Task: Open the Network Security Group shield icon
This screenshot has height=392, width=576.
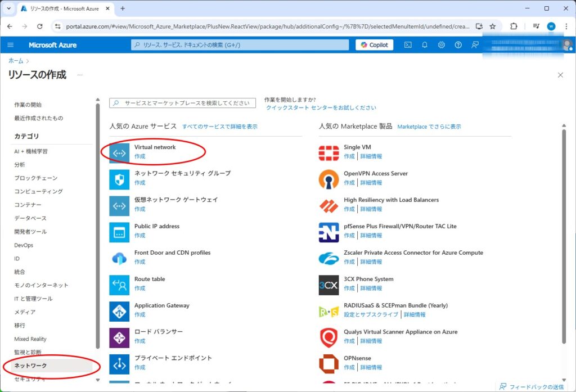Action: point(119,179)
